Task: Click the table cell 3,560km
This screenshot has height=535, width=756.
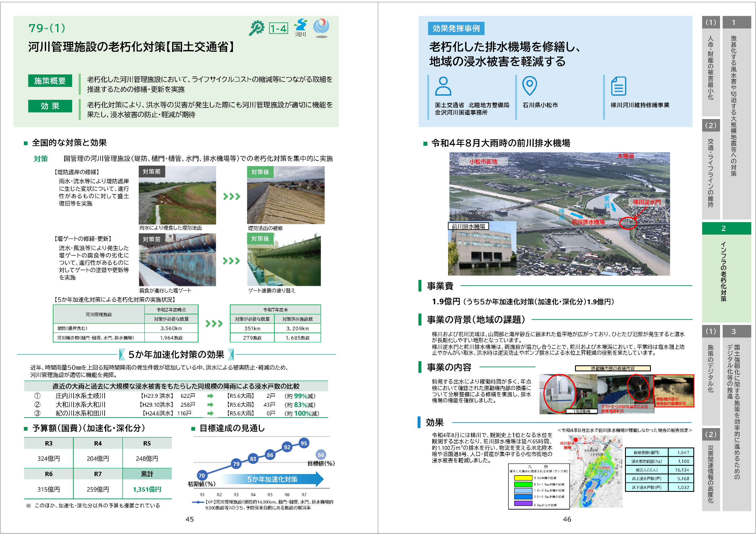Action: [x=171, y=328]
